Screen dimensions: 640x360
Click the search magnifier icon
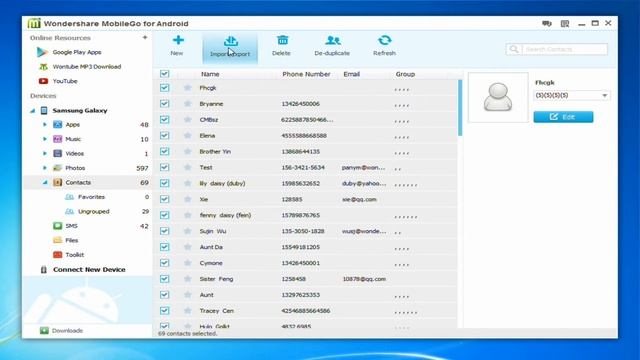coord(514,49)
